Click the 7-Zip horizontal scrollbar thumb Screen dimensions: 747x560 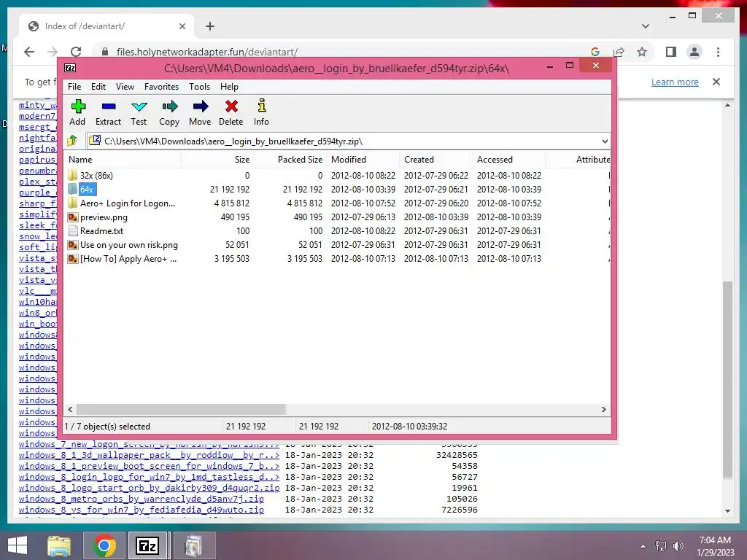point(181,410)
